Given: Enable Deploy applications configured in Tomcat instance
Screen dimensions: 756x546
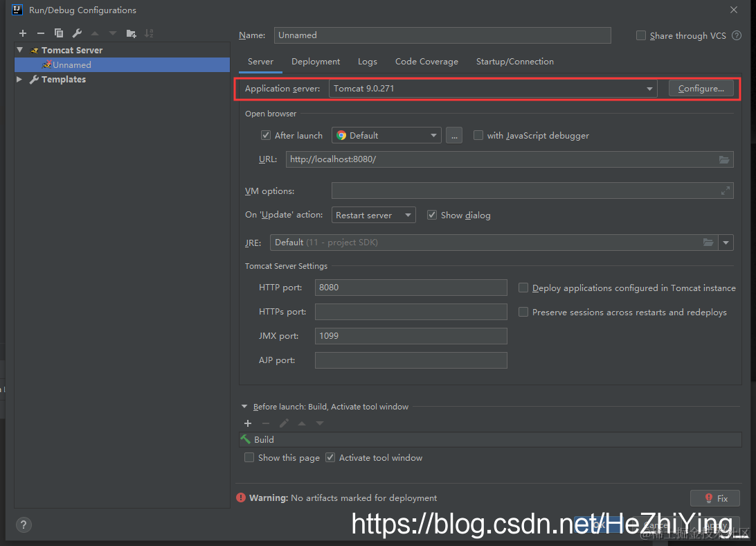Looking at the screenshot, I should (523, 288).
